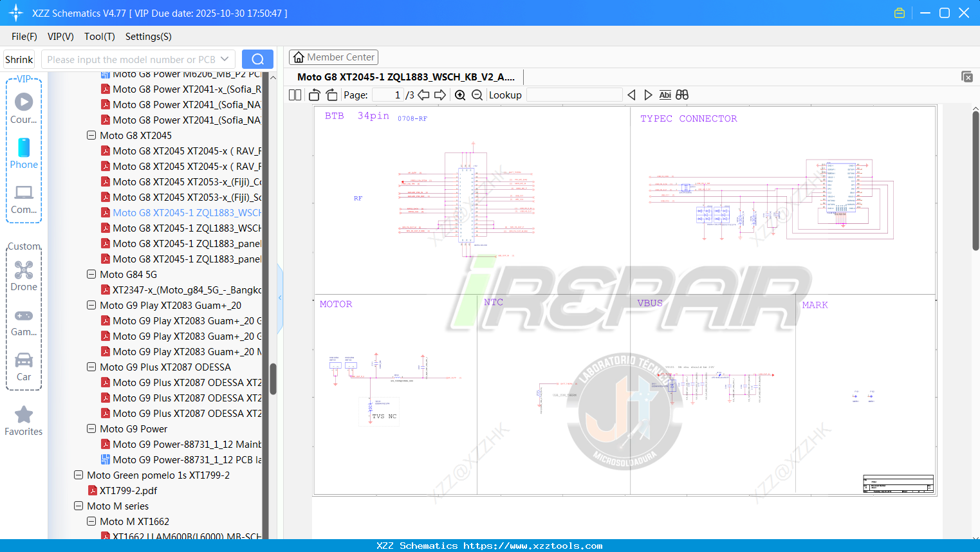Click the PDF icon of XT1799-2.pdf
The height and width of the screenshot is (552, 980).
(93, 490)
